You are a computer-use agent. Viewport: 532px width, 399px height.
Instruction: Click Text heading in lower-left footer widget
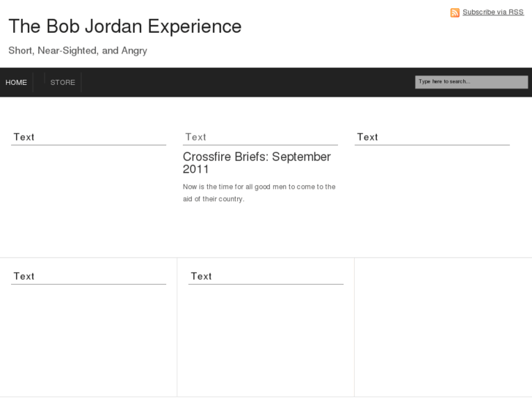coord(23,276)
